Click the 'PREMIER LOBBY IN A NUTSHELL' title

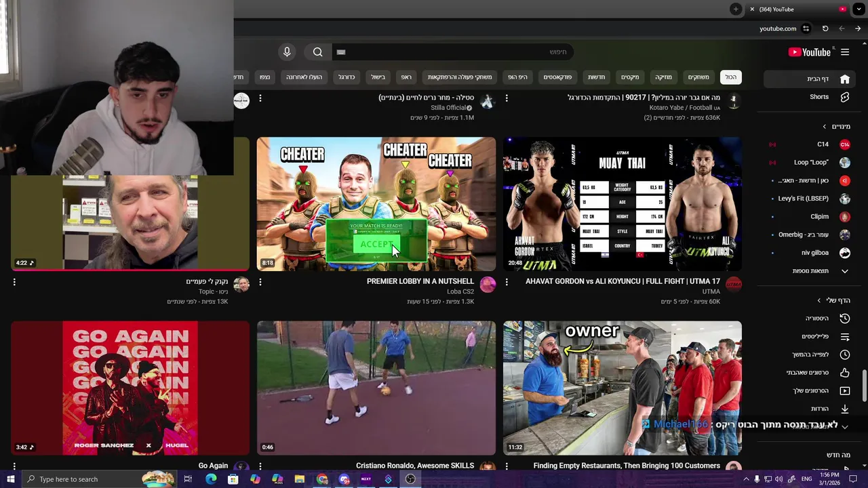pos(420,281)
